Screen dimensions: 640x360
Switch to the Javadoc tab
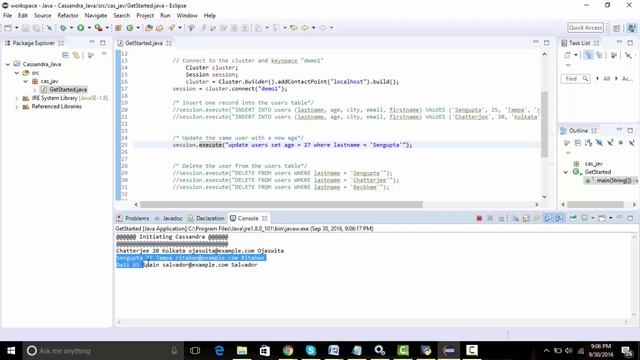pos(169,218)
